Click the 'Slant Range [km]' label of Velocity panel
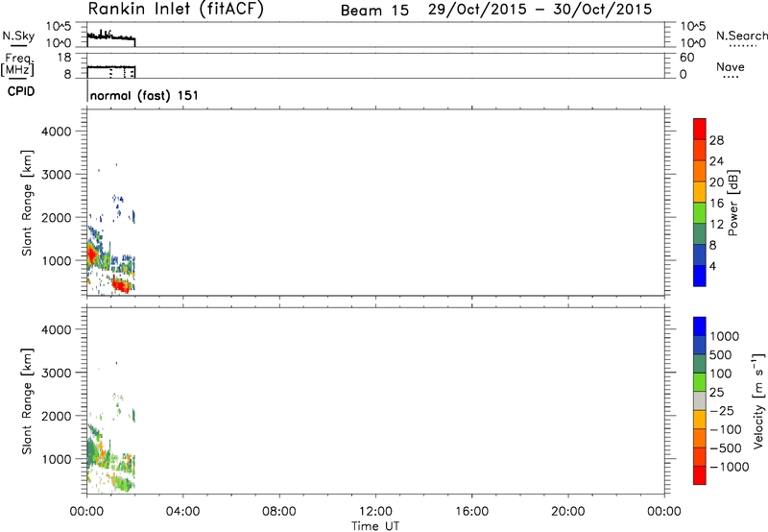Screen dimensions: 768x532 (x=27, y=400)
